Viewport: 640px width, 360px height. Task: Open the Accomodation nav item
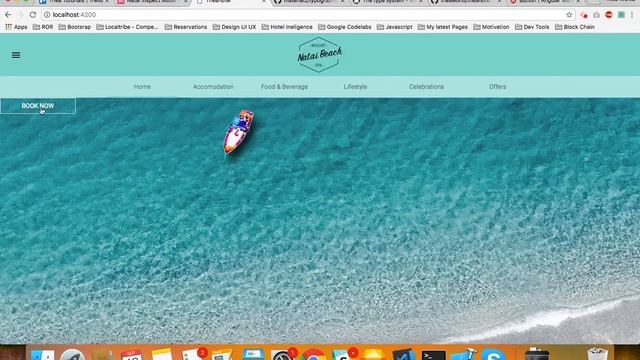(x=213, y=87)
